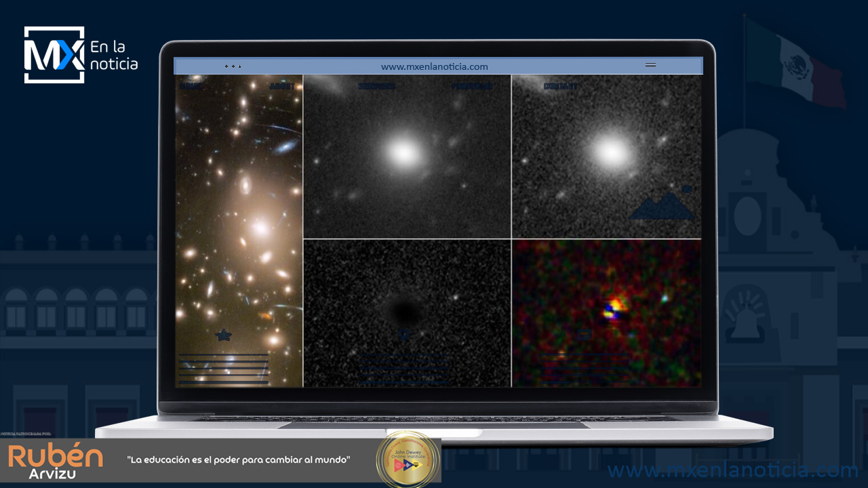Image resolution: width=868 pixels, height=488 pixels.
Task: Click the star icon on the galaxy cluster image
Action: 223,335
